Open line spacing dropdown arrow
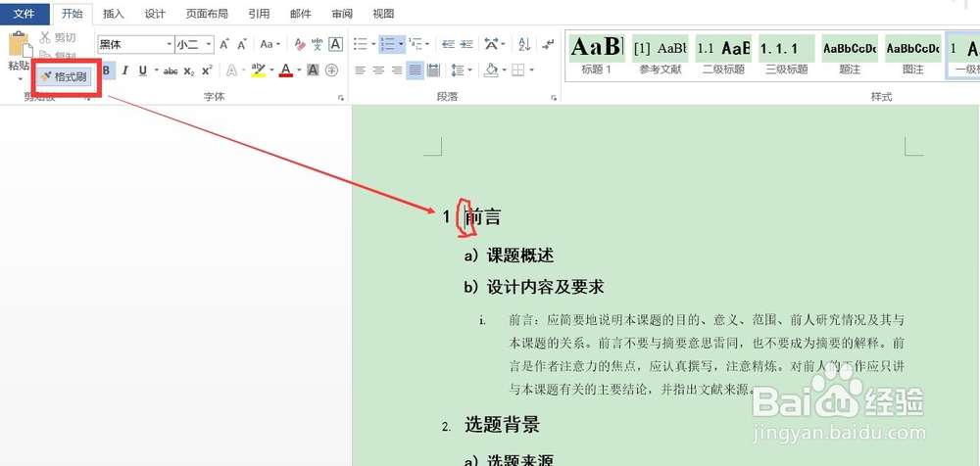This screenshot has height=466, width=980. point(470,70)
